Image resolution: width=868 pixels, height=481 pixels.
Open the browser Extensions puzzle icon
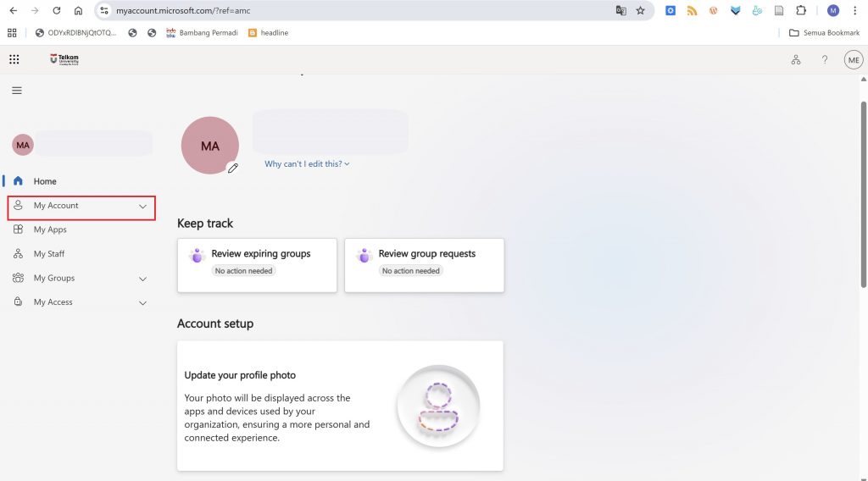click(x=800, y=10)
